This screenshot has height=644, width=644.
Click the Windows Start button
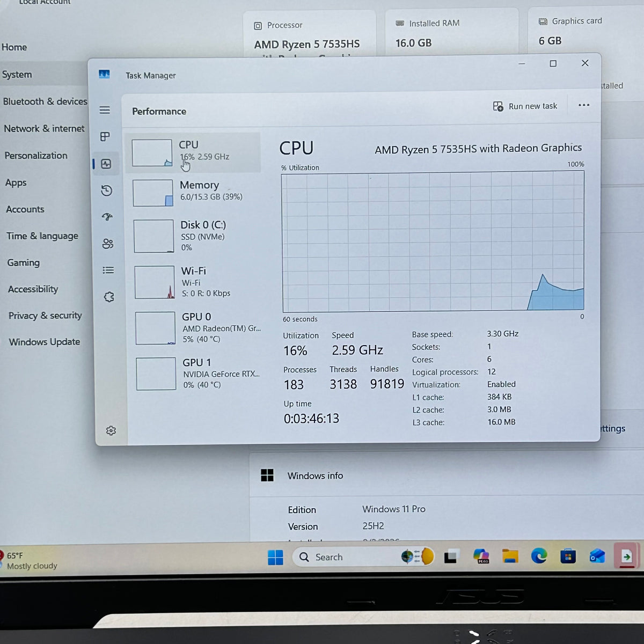[275, 558]
